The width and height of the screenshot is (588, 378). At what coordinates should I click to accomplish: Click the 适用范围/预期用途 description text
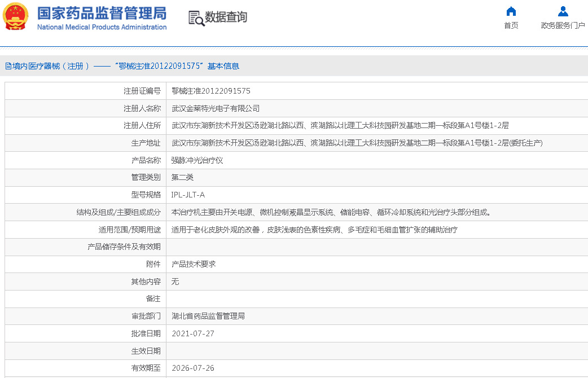point(314,230)
